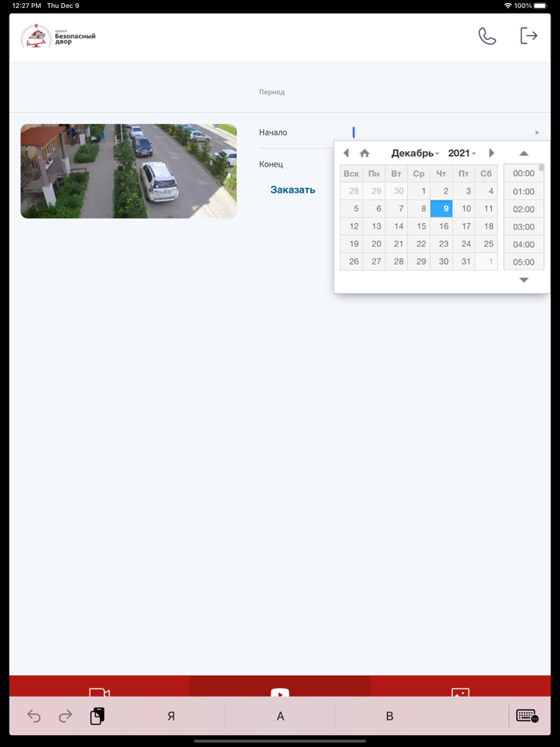Click the Период label

coord(272,92)
